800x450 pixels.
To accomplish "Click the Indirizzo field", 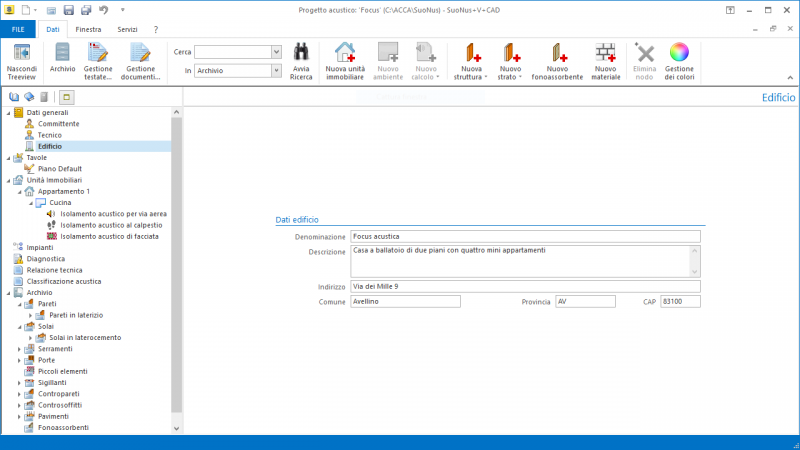I will coord(525,286).
